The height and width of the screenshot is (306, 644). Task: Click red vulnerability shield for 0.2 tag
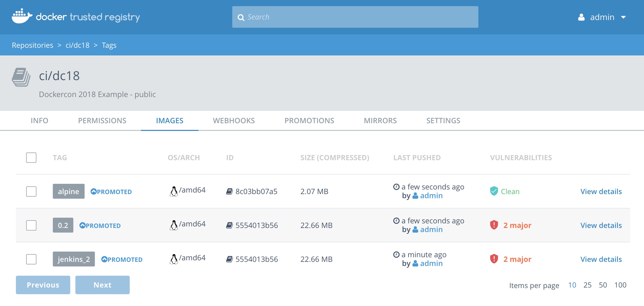point(494,225)
